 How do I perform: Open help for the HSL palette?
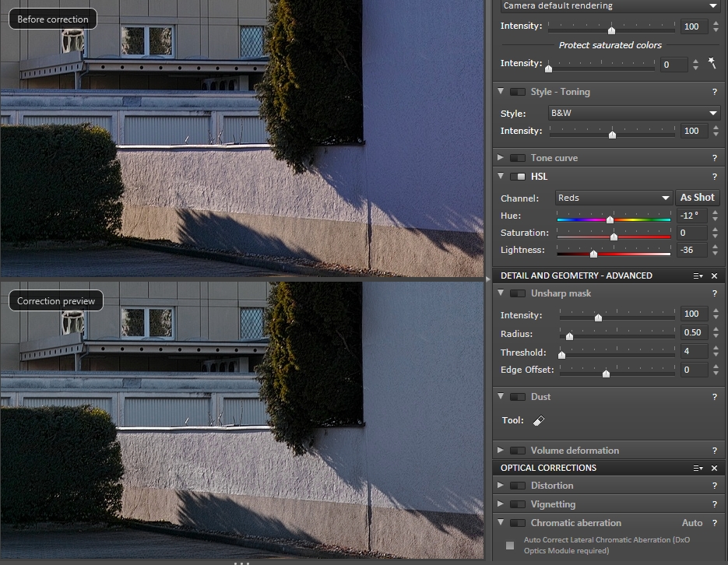[714, 177]
